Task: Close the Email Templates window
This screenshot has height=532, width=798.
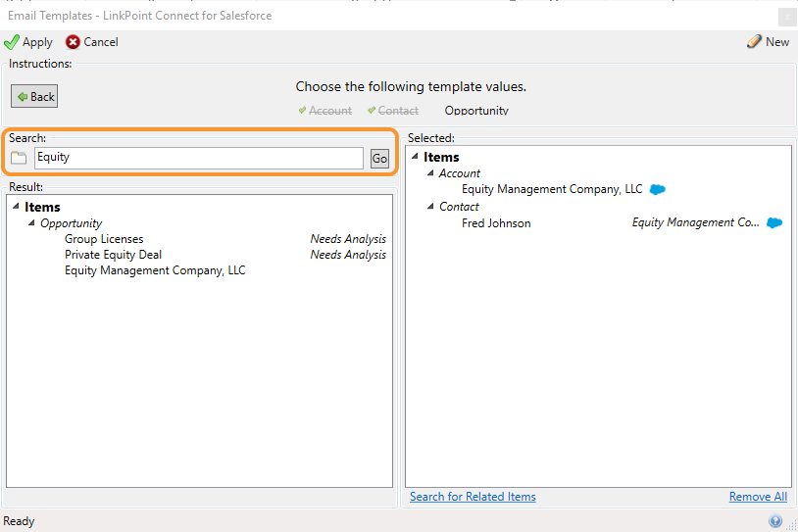Action: point(787,18)
